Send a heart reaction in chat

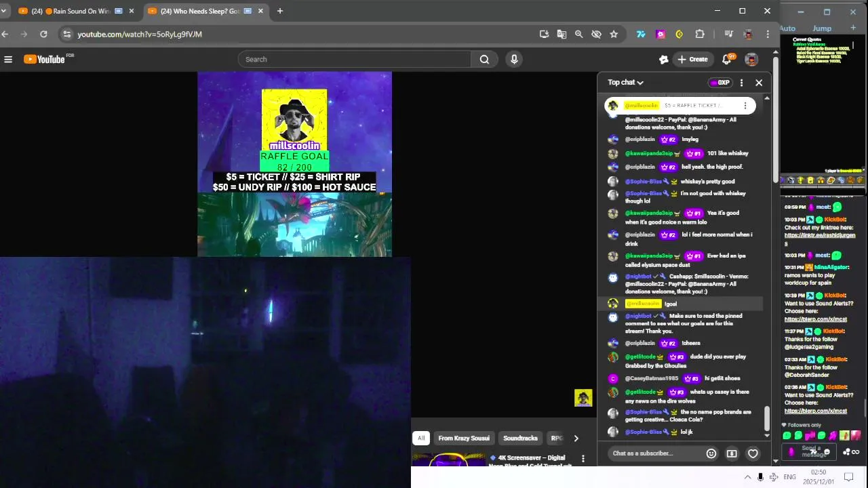pos(753,453)
